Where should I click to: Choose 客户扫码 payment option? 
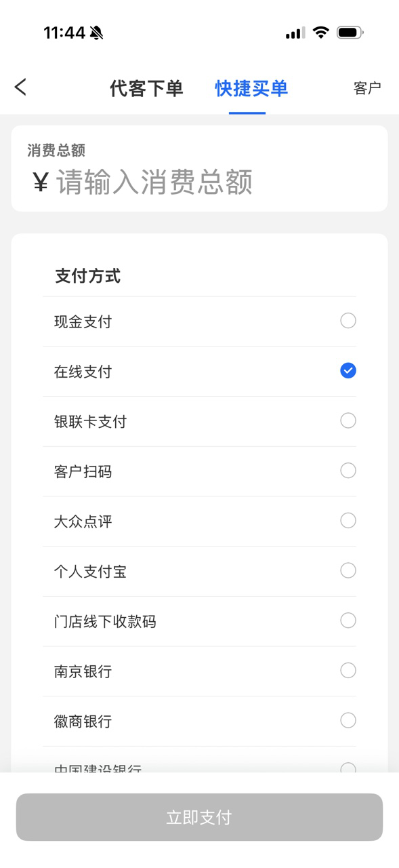pyautogui.click(x=199, y=471)
